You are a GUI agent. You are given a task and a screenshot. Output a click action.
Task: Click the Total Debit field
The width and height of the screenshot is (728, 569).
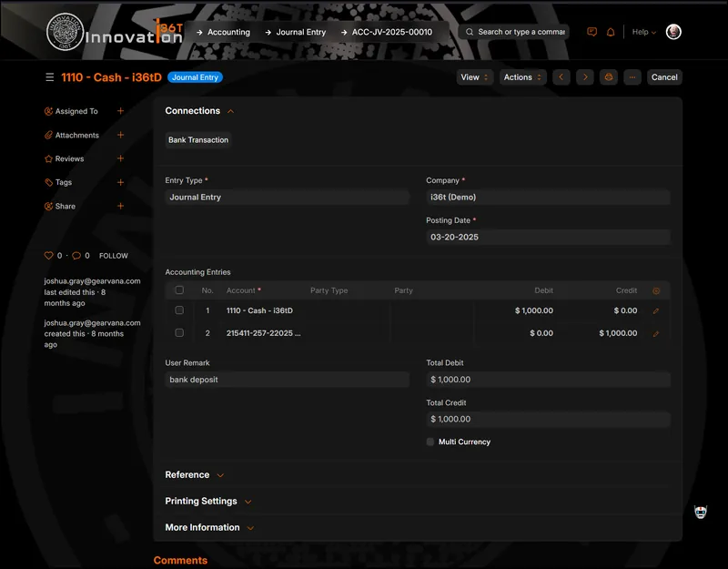[548, 380]
